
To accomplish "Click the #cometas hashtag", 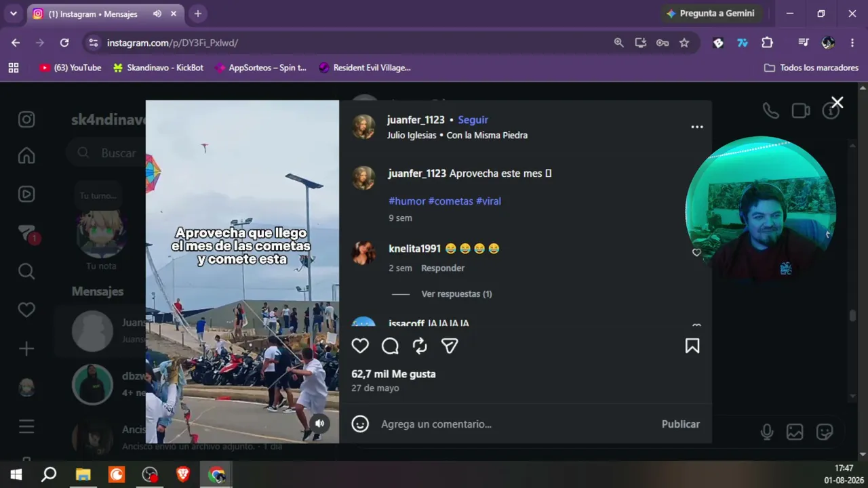I will 450,201.
